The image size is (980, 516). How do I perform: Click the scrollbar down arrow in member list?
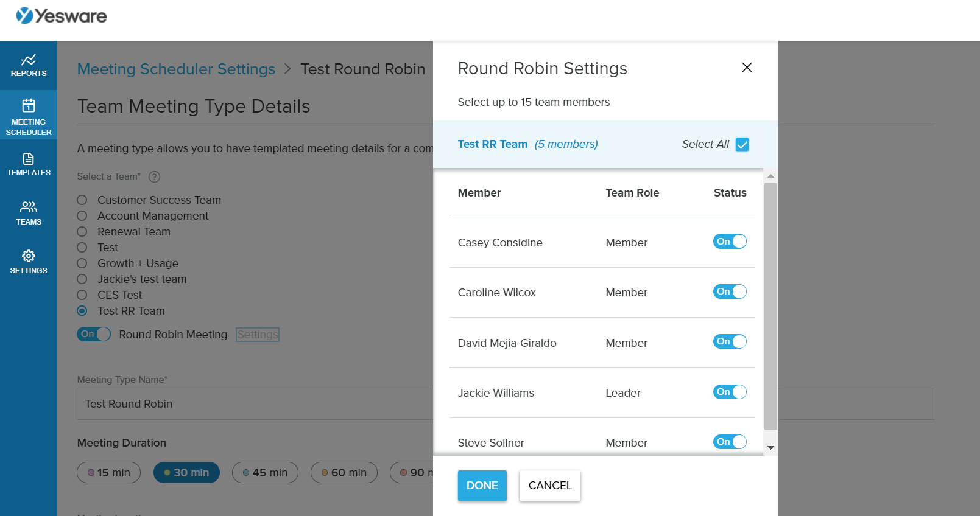pyautogui.click(x=770, y=448)
